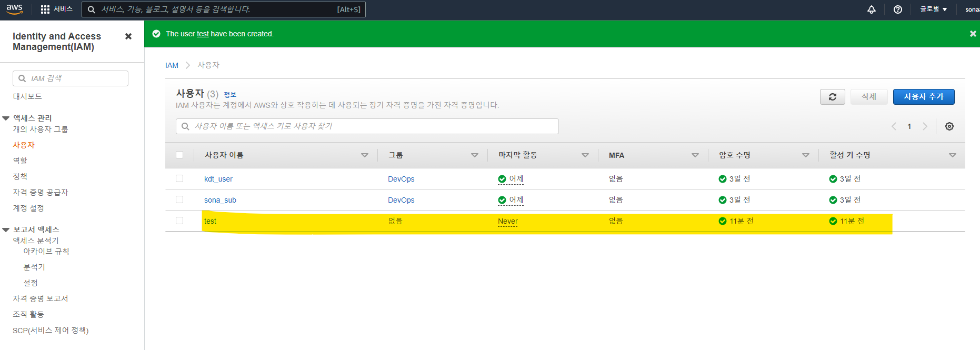Open the test user link in table

click(x=210, y=221)
